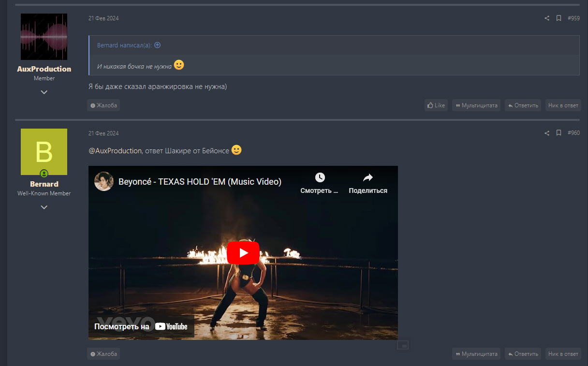Play the Beyoncé YouTube video

tap(243, 253)
